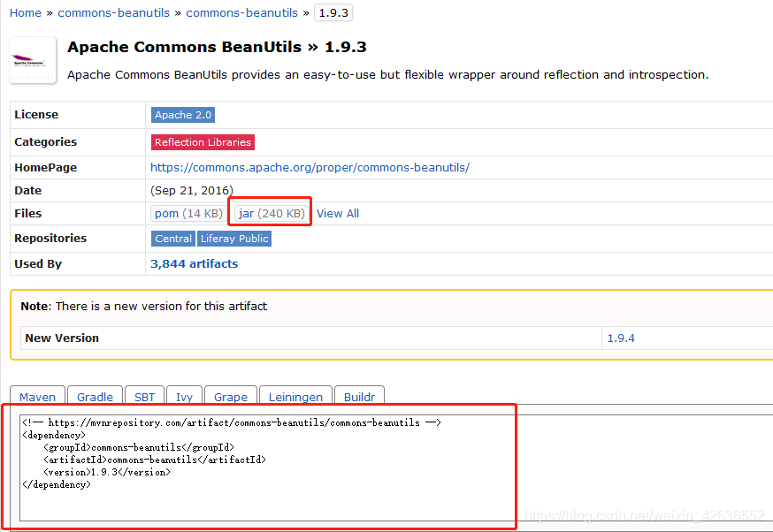Switch to the SBT tab
This screenshot has width=773, height=532.
pyautogui.click(x=144, y=397)
